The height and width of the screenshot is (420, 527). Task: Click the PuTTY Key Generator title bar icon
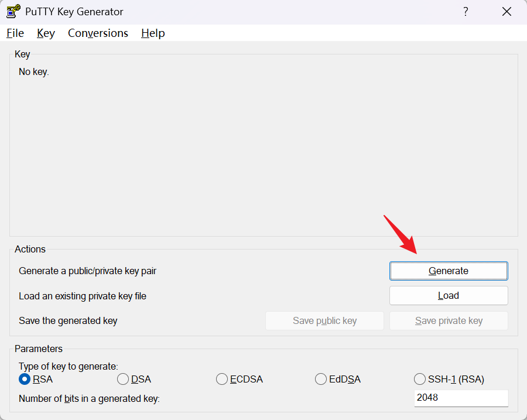click(13, 12)
